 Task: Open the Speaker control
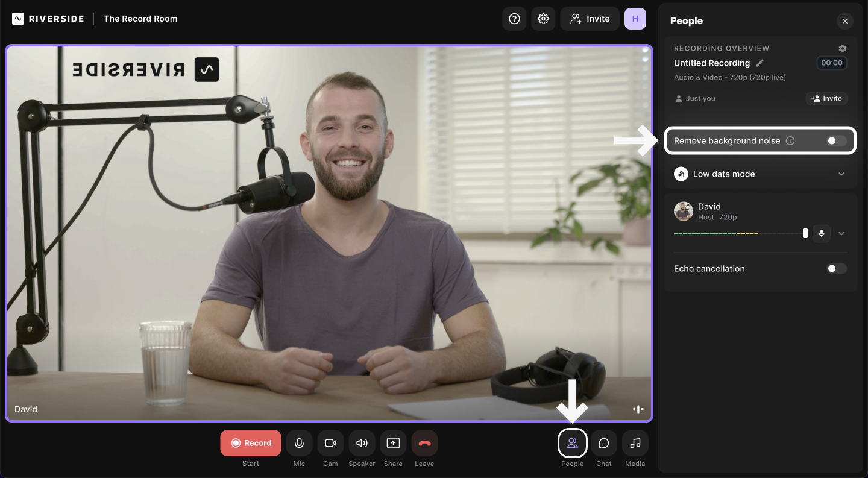pos(362,443)
